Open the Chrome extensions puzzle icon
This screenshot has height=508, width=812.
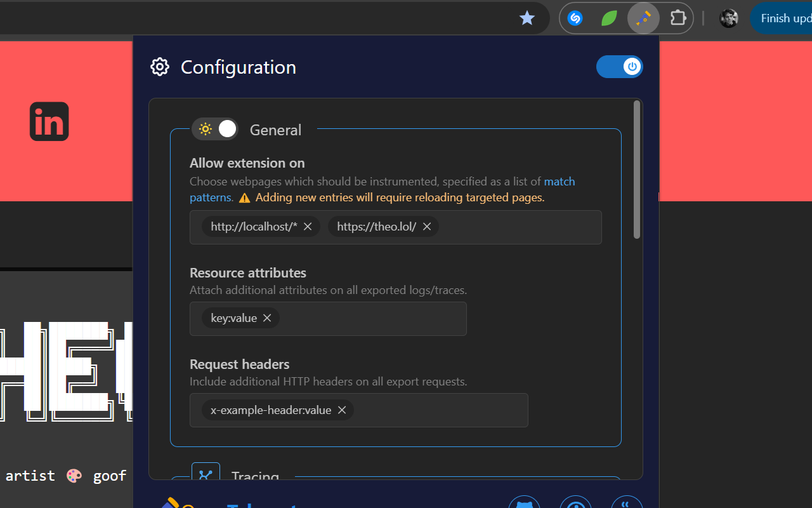point(678,18)
